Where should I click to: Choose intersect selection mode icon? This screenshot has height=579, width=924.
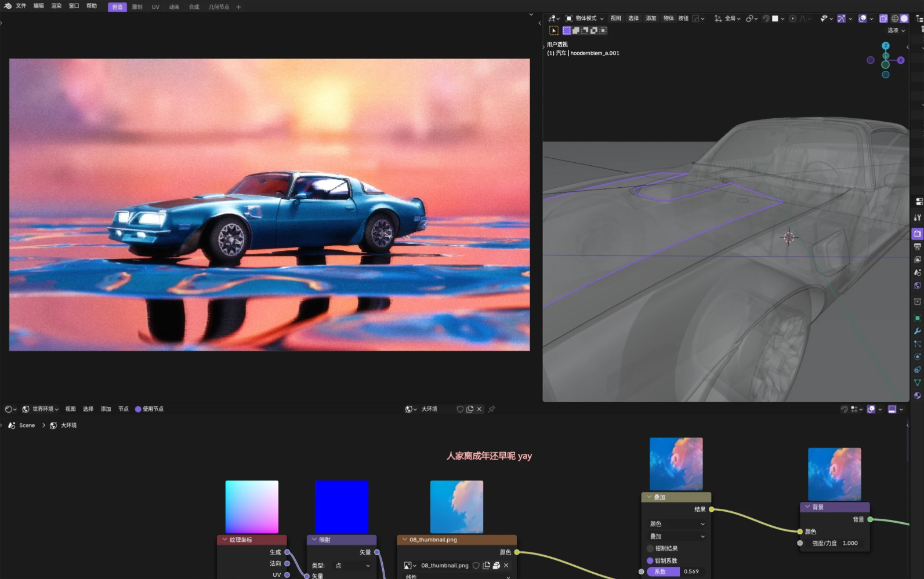[603, 31]
